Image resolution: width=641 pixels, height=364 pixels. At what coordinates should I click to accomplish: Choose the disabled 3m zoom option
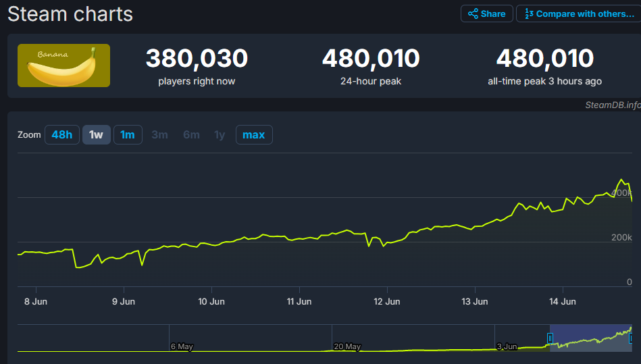159,135
